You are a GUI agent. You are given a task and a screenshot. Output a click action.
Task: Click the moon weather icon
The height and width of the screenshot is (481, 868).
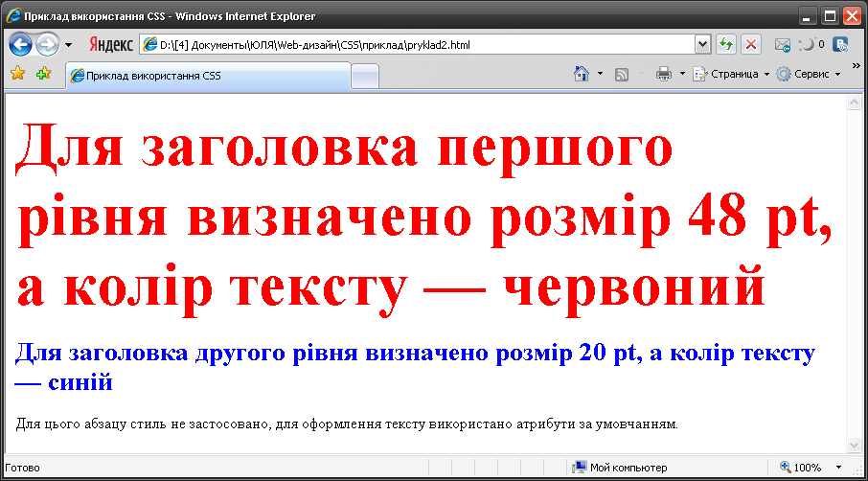[x=807, y=44]
